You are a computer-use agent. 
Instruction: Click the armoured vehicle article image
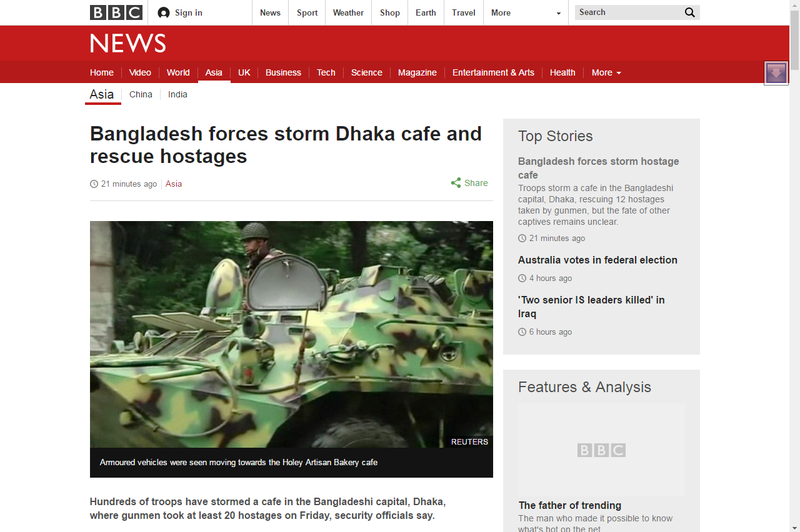pos(291,334)
